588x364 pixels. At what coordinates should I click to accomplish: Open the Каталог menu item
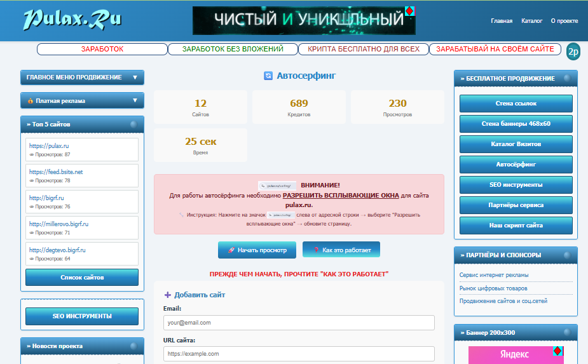(x=532, y=21)
